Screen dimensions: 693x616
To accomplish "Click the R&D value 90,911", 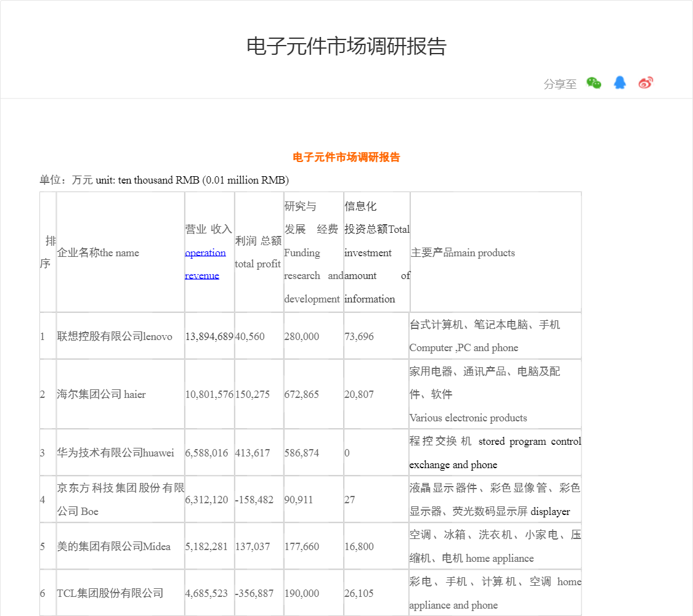I will [x=298, y=500].
